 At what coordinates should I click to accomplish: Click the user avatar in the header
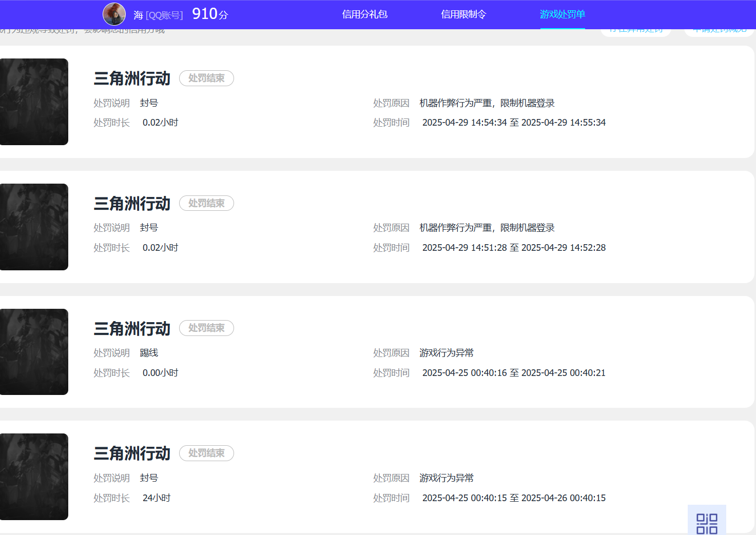(114, 14)
